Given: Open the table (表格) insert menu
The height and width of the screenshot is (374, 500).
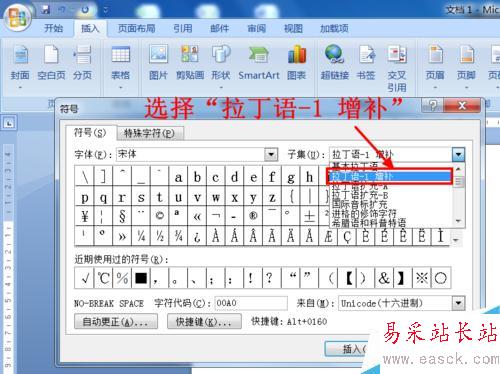Looking at the screenshot, I should [120, 68].
